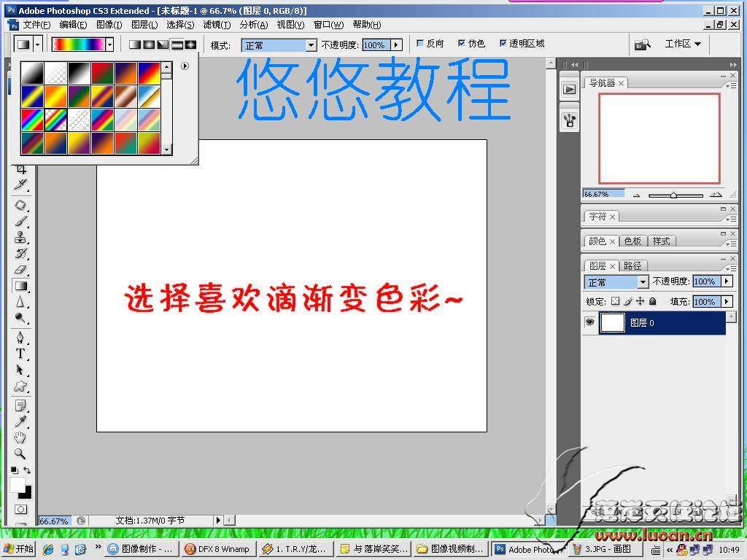Open layers panel 不透明度 arrow
Image resolution: width=747 pixels, height=560 pixels.
(727, 281)
